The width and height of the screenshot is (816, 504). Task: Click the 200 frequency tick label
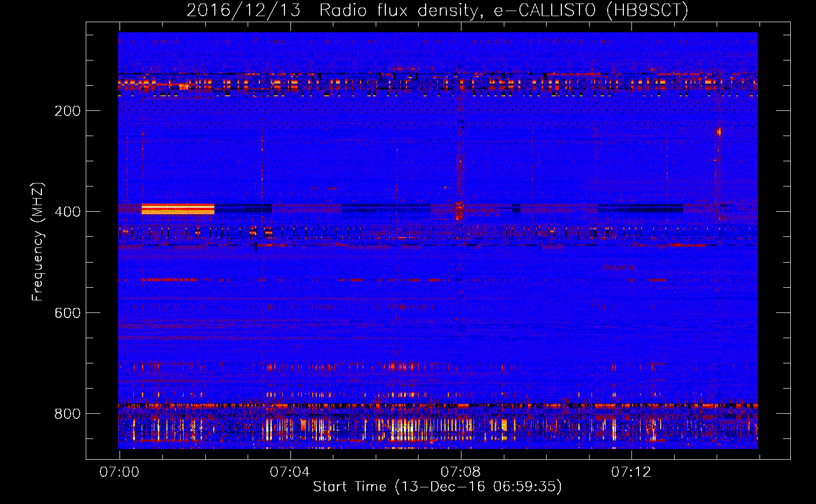click(68, 111)
